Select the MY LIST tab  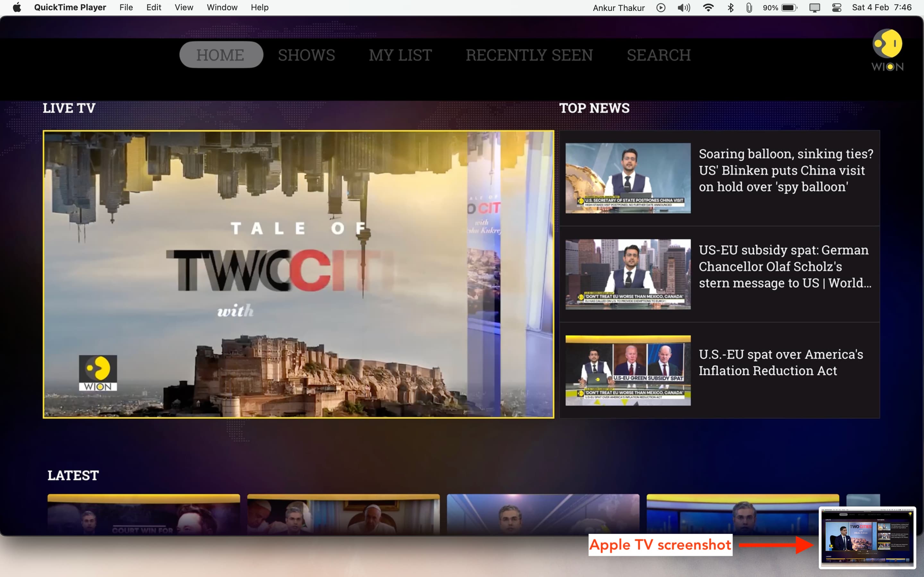(400, 55)
